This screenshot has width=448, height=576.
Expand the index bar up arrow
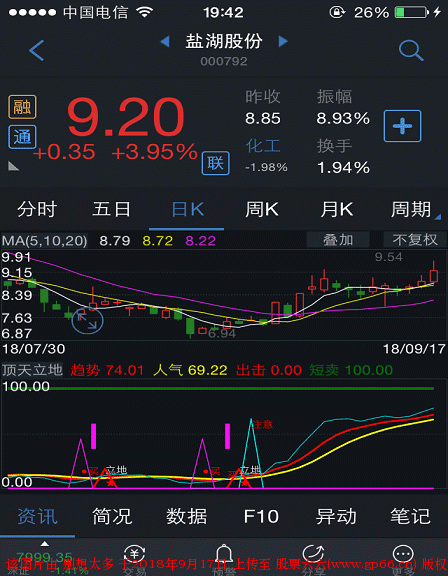(44, 544)
